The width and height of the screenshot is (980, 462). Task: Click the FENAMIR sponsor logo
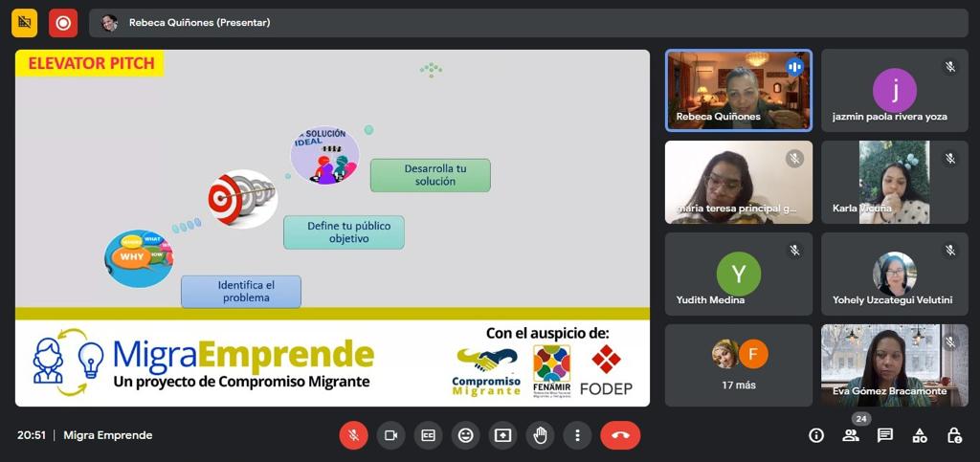(x=551, y=371)
